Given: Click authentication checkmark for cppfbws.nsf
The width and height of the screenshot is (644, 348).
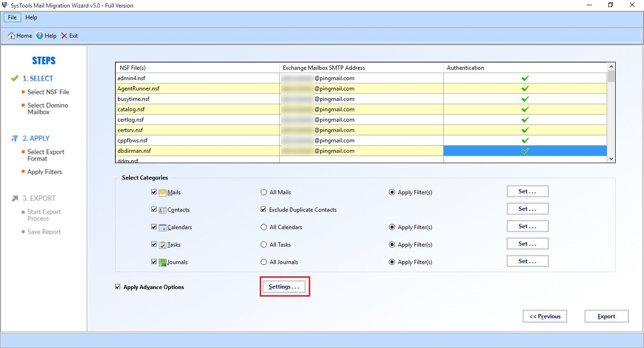Looking at the screenshot, I should pyautogui.click(x=525, y=141).
